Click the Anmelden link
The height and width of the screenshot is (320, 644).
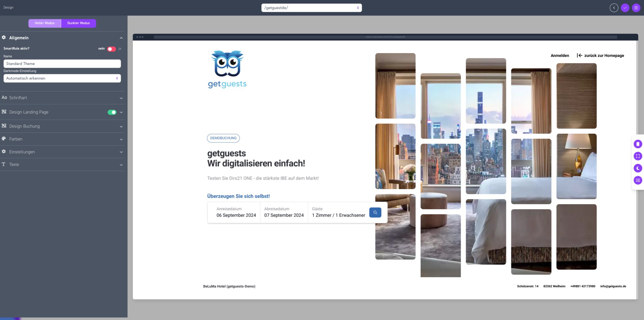[x=560, y=56]
